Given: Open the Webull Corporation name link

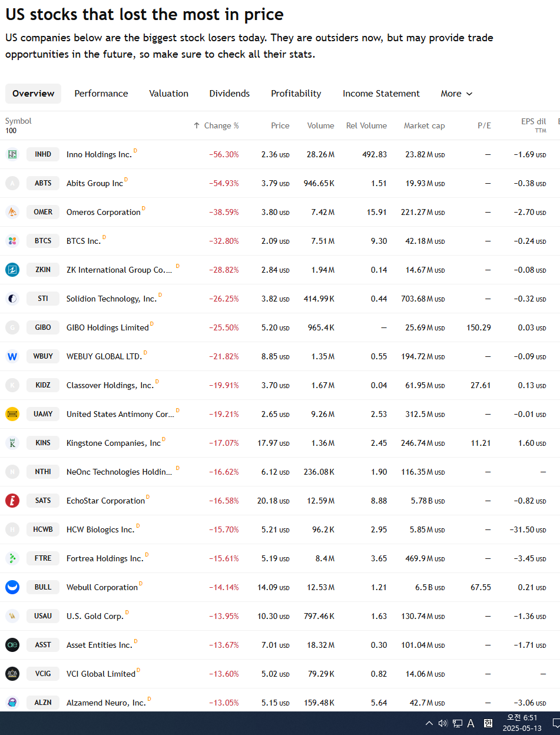Looking at the screenshot, I should 102,587.
